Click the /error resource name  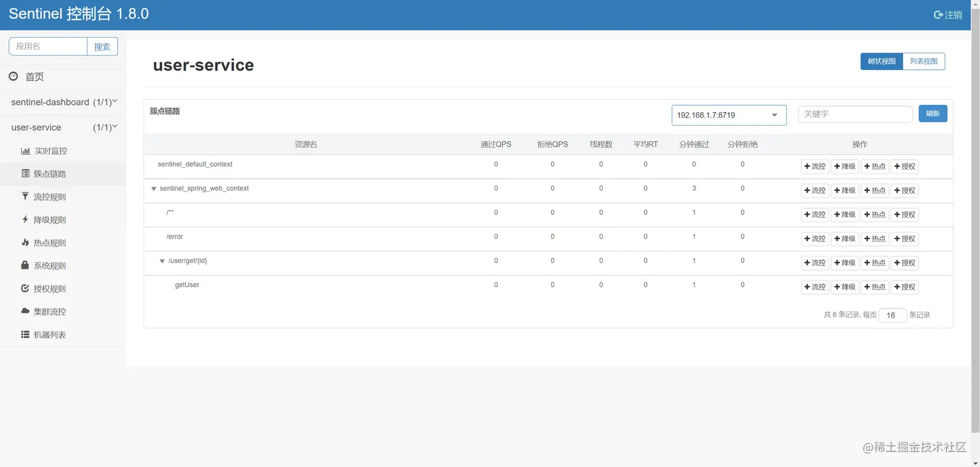click(175, 236)
